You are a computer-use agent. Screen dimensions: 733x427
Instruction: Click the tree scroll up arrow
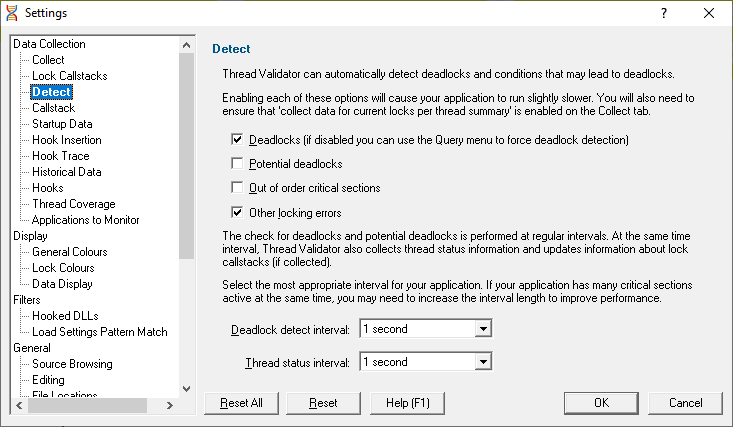[x=187, y=45]
